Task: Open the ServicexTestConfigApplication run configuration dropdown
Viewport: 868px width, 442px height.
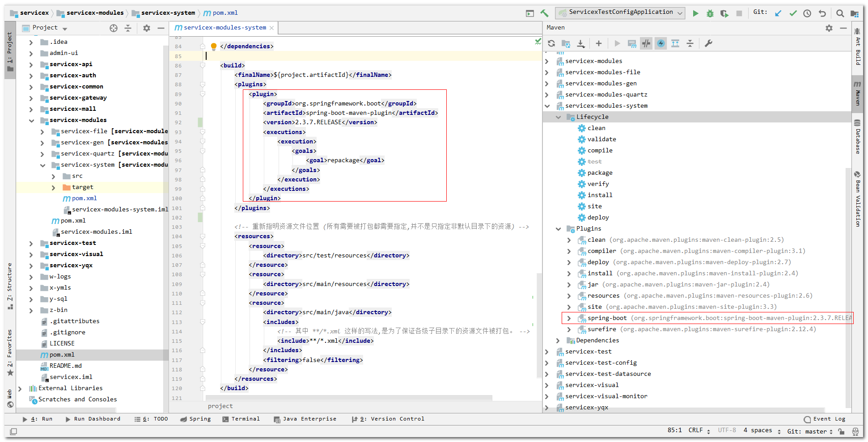Action: (620, 13)
